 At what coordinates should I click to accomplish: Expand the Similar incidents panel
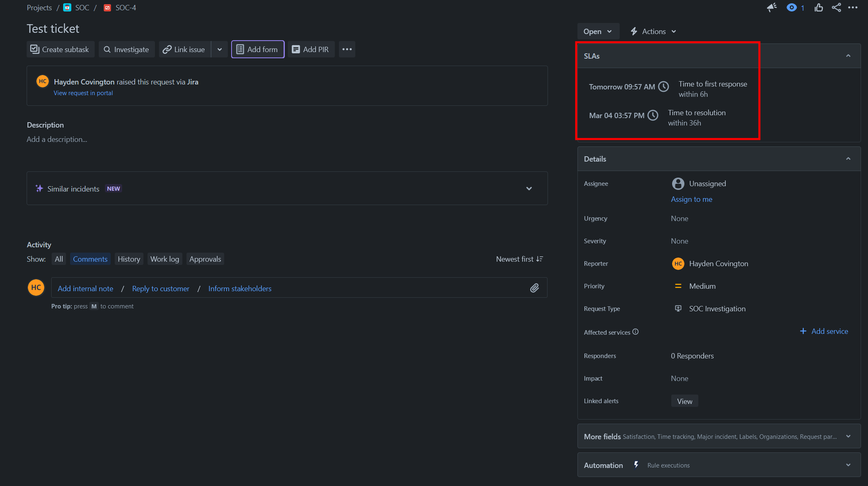(x=529, y=189)
